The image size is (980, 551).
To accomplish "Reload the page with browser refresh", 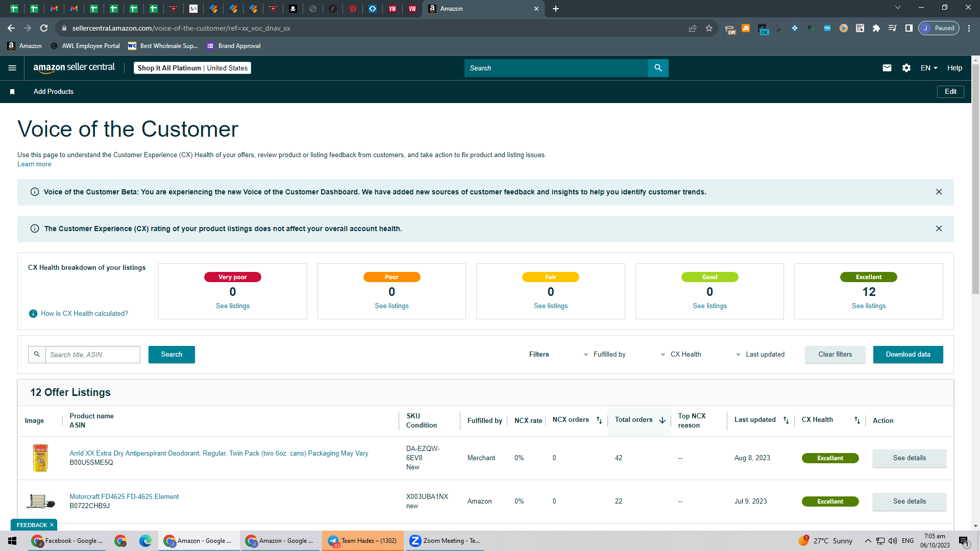I will (x=44, y=28).
